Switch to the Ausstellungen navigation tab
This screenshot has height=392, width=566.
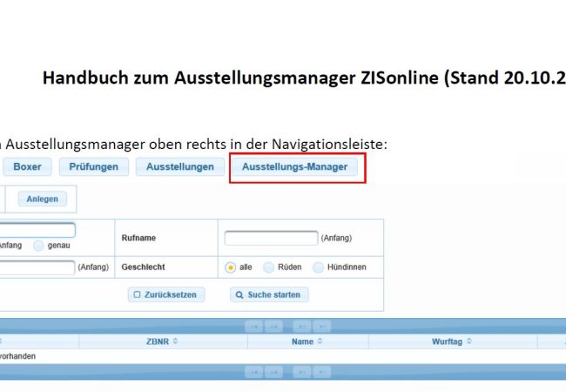click(x=179, y=166)
